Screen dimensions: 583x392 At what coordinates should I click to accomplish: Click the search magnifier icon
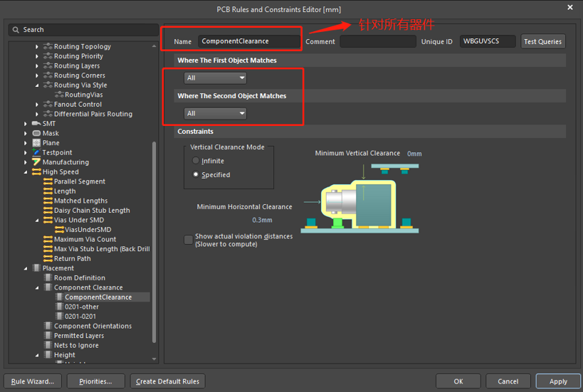pos(16,30)
